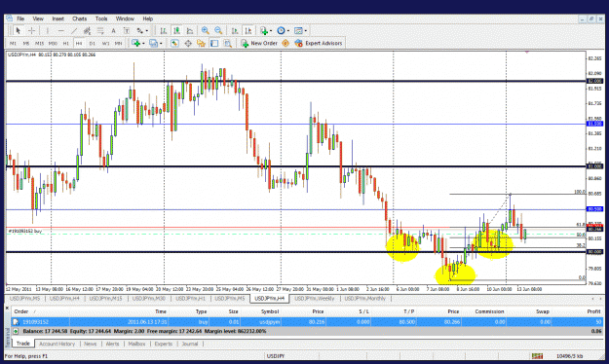
Task: Switch chart to Line Chart style
Action: pos(190,30)
